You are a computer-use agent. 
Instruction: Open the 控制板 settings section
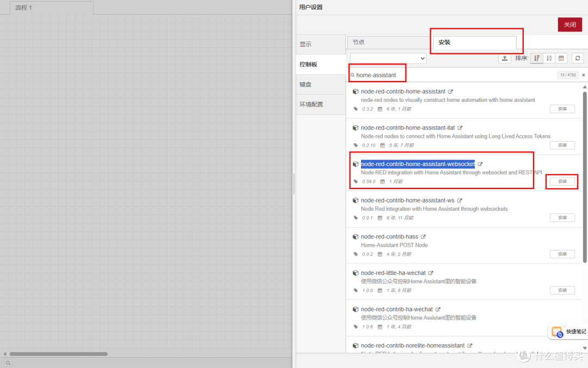[x=321, y=64]
